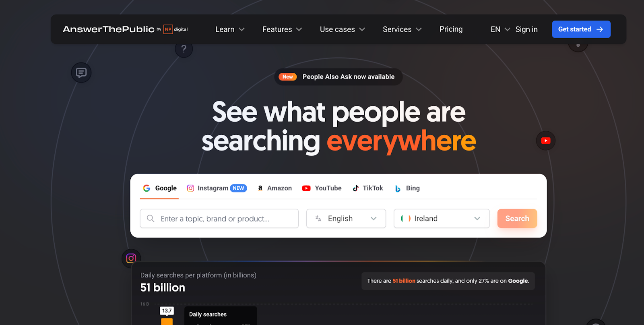Click the floating Instagram circle icon
Image resolution: width=644 pixels, height=325 pixels.
click(131, 258)
